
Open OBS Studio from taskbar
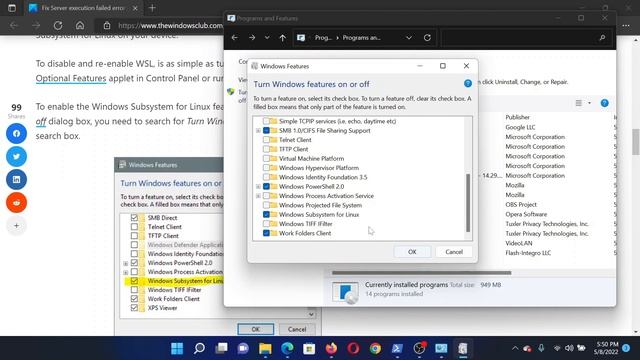pyautogui.click(x=419, y=348)
